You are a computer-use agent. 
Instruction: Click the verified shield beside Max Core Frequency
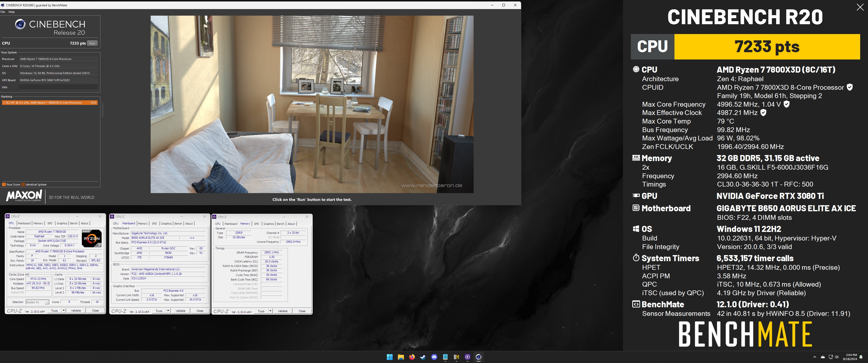(x=786, y=104)
